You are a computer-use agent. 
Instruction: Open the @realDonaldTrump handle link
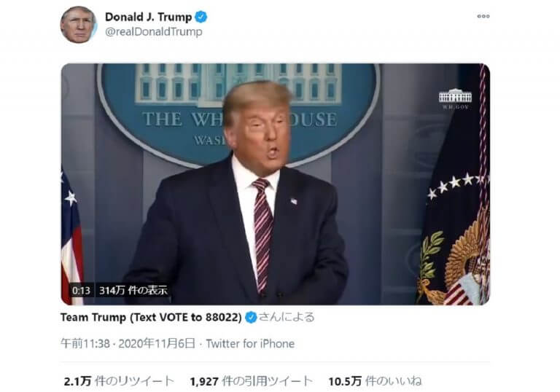(154, 32)
